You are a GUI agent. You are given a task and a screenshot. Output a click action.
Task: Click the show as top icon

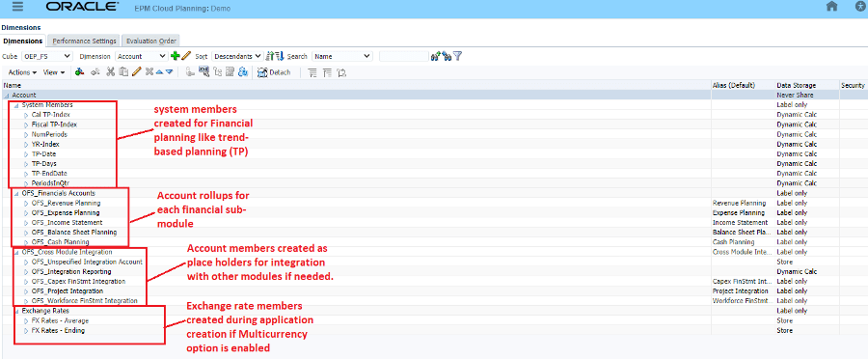tap(341, 72)
